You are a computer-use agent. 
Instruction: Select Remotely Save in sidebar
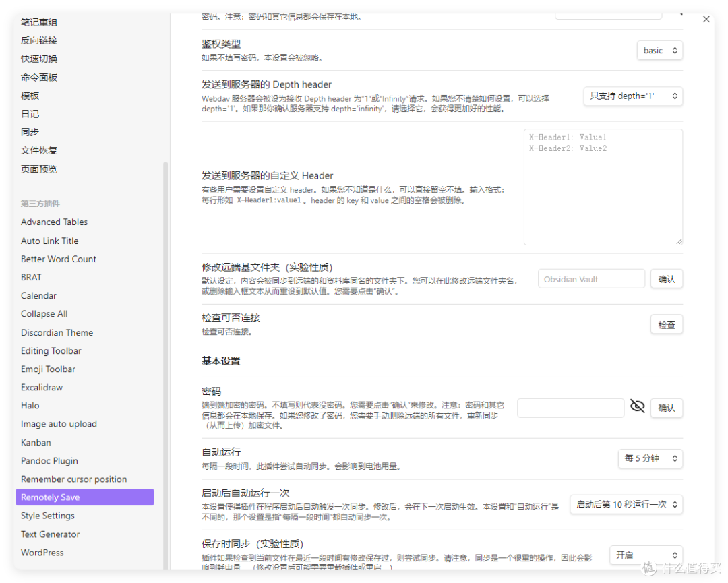(85, 497)
